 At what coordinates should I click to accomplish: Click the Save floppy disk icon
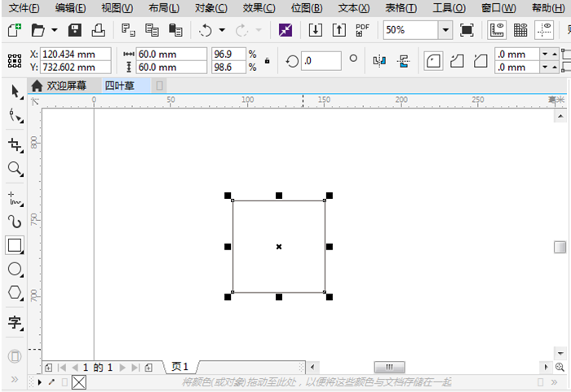75,30
